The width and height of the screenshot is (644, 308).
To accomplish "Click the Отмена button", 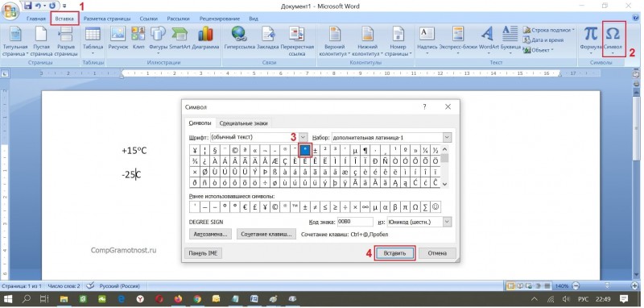I will click(437, 253).
